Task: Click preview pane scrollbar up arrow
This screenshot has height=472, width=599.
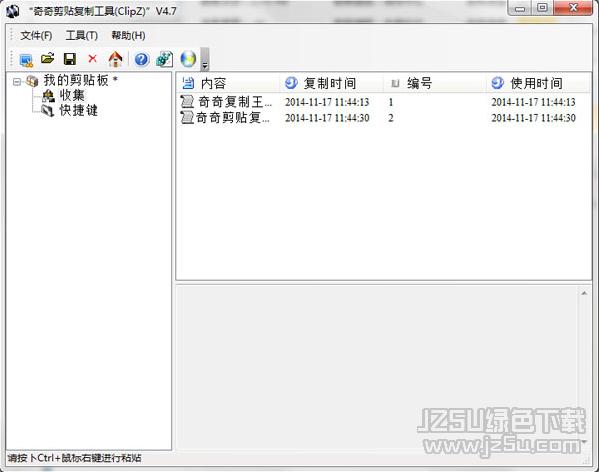Action: pos(584,293)
